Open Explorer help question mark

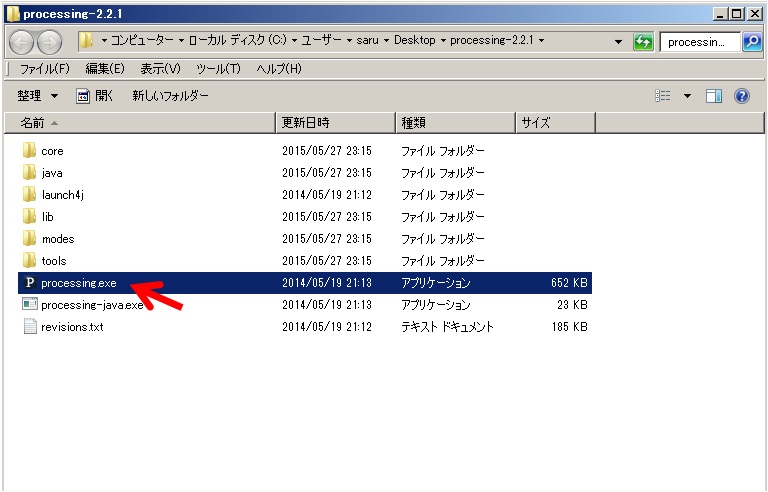coord(742,96)
